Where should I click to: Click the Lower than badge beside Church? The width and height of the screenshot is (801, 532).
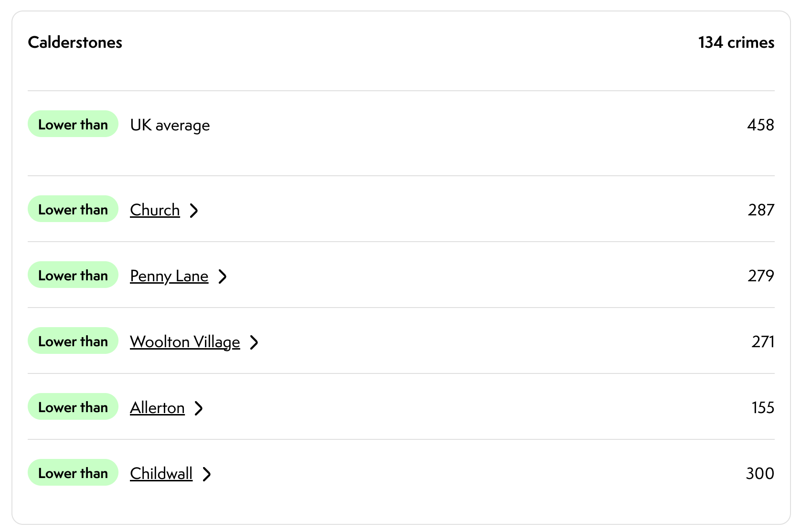pos(73,209)
